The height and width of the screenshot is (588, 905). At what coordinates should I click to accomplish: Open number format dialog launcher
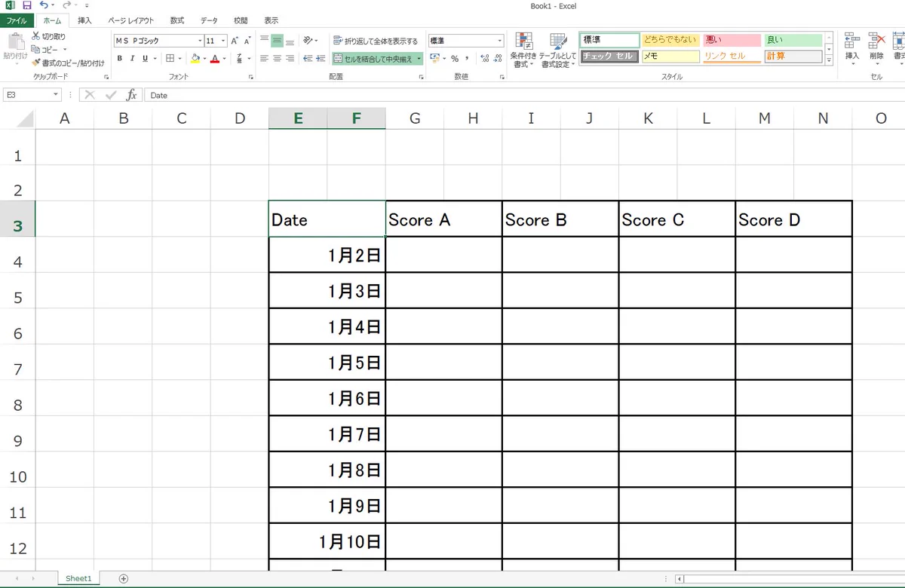[502, 77]
